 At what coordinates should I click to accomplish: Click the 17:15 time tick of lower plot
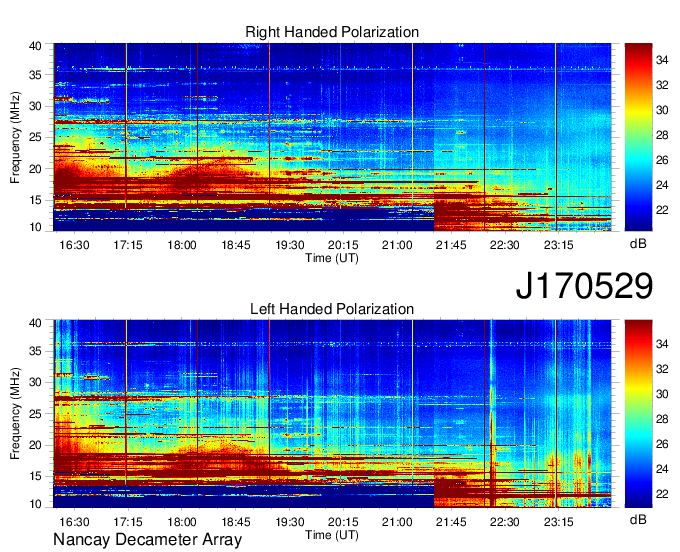click(x=128, y=522)
